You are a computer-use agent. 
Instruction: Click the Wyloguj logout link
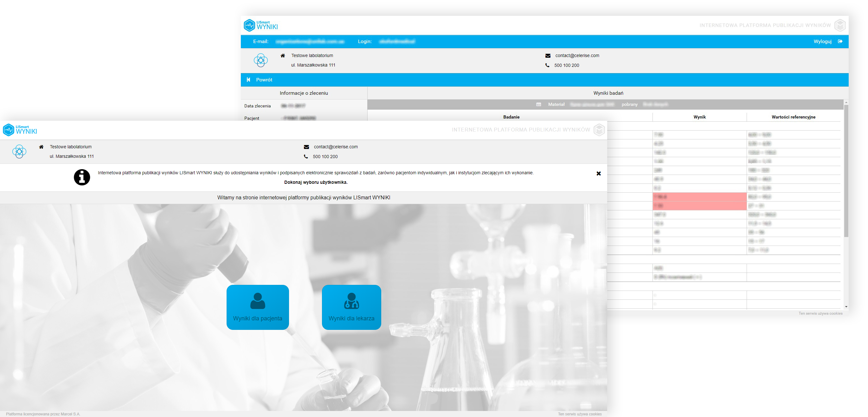(822, 42)
